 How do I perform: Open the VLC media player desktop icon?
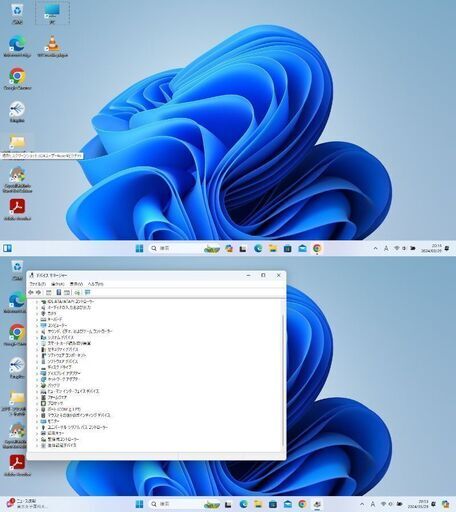click(x=52, y=46)
